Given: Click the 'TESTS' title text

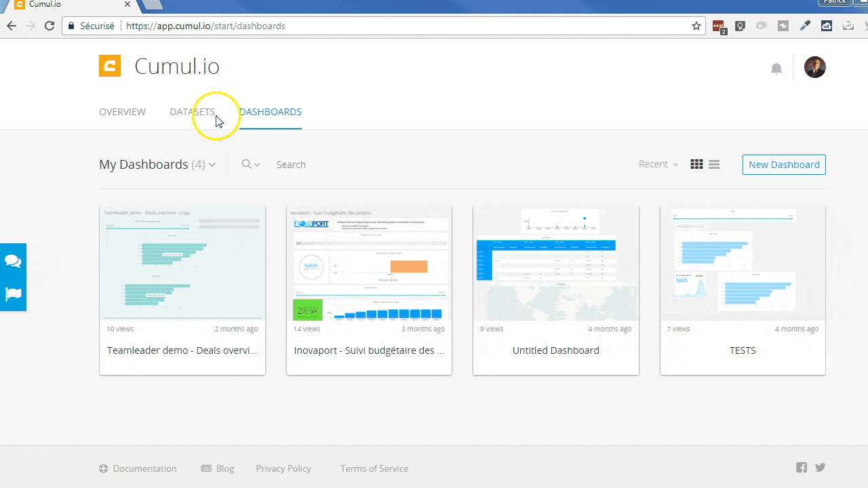Looking at the screenshot, I should [x=743, y=350].
